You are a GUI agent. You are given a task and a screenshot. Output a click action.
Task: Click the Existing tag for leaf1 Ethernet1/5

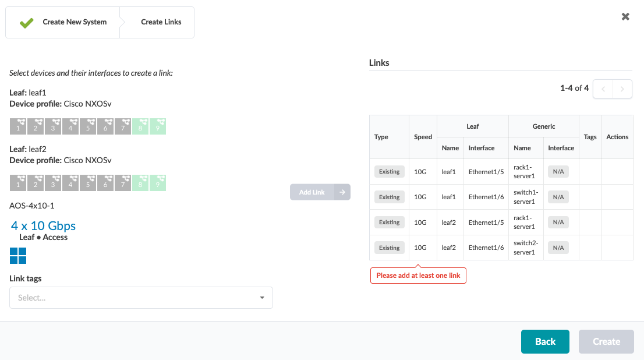pyautogui.click(x=389, y=172)
